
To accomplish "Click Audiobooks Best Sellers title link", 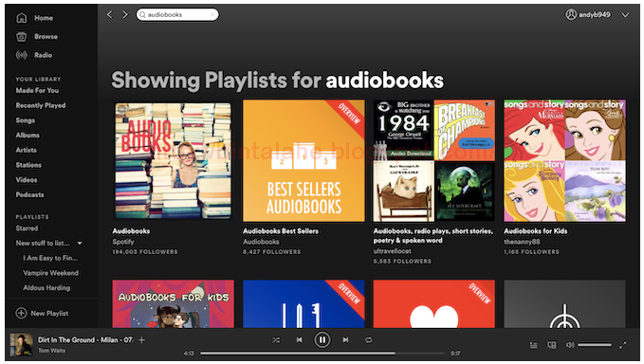I will [281, 231].
